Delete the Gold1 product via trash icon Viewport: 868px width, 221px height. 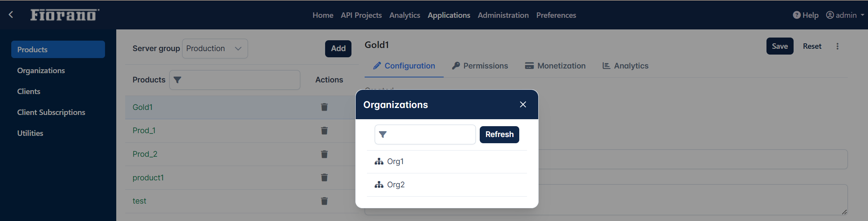coord(324,107)
